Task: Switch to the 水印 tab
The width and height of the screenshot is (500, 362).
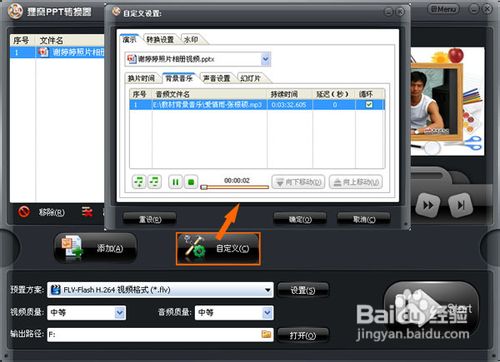Action: [x=192, y=39]
